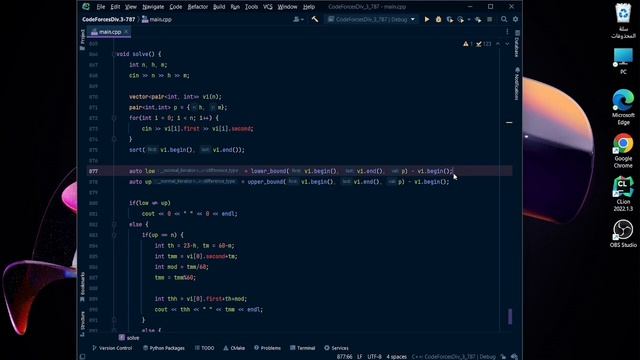Open the Build menu

click(x=219, y=7)
